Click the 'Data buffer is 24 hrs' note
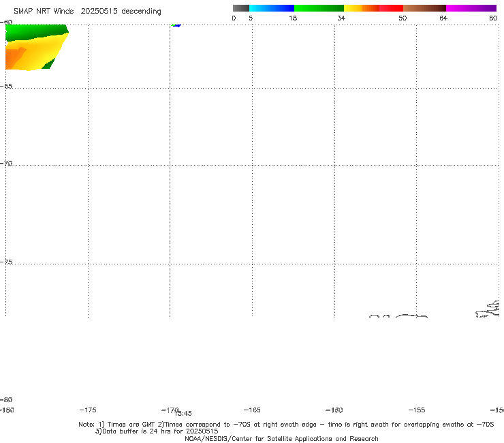 [x=157, y=431]
